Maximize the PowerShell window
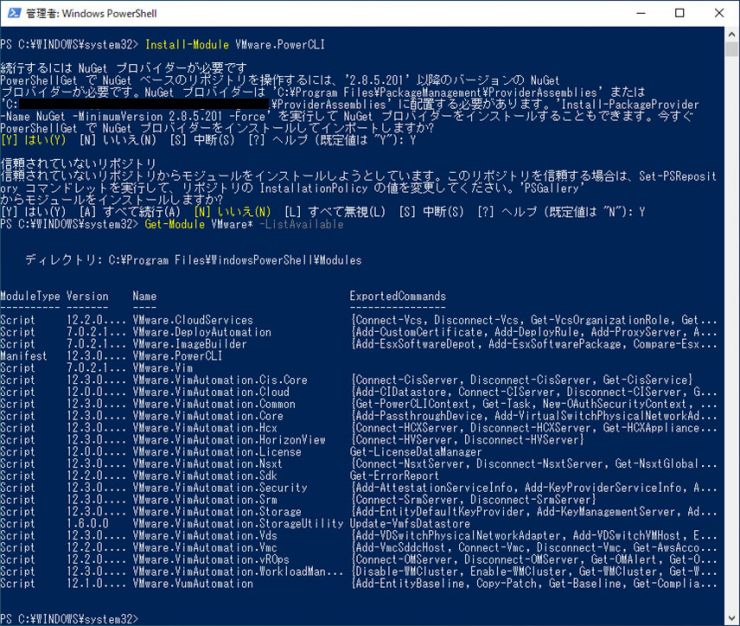740x626 pixels. pos(680,13)
